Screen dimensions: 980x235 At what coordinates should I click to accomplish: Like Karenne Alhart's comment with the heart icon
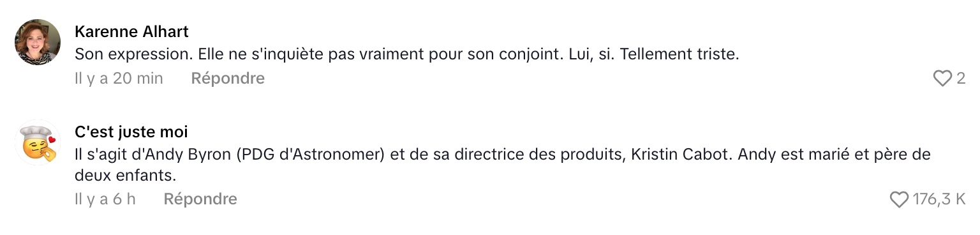942,79
